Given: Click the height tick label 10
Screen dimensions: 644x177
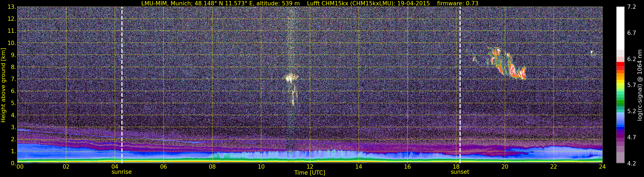Looking at the screenshot, I should pyautogui.click(x=12, y=43).
